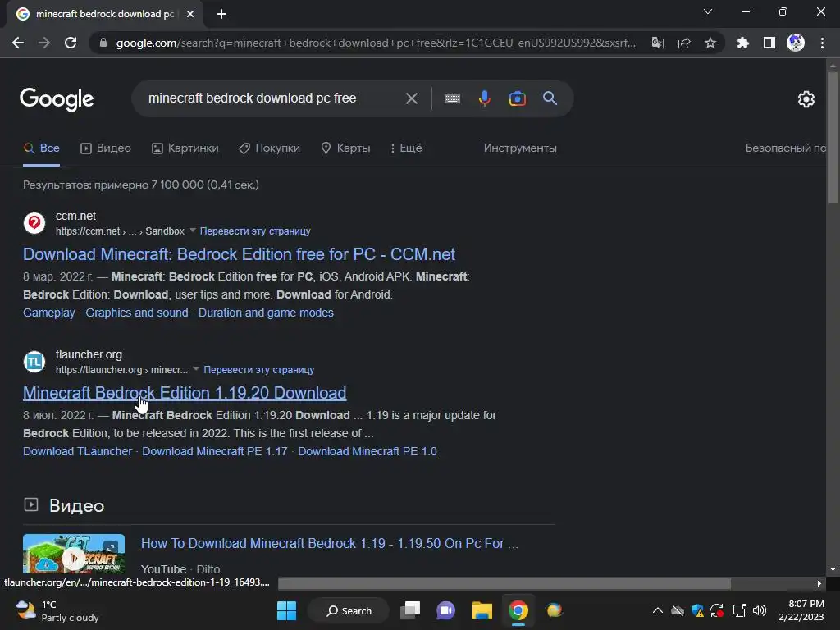Switch to the Карты tab
Screen dimensions: 840x630
pyautogui.click(x=345, y=148)
